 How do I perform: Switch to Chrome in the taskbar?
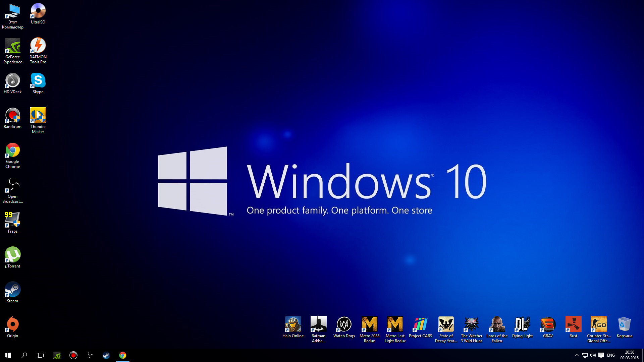point(123,355)
